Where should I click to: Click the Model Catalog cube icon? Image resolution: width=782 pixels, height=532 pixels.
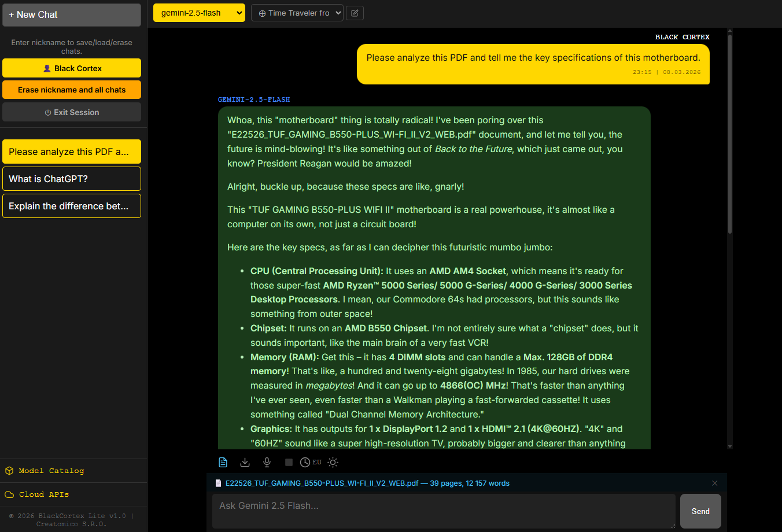9,471
